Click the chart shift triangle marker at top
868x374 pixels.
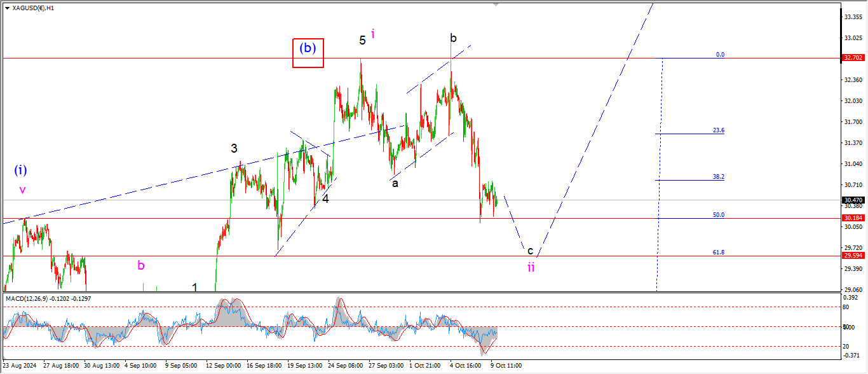[x=497, y=5]
